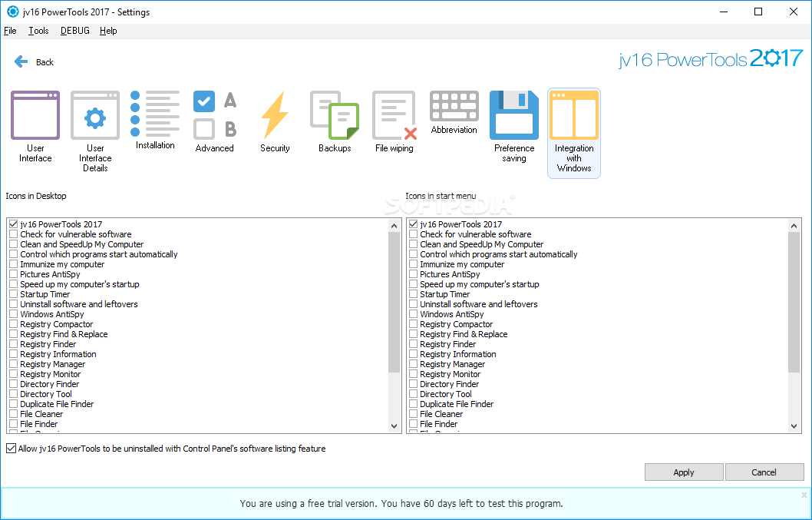Click the Apply button
Image resolution: width=812 pixels, height=520 pixels.
tap(684, 472)
